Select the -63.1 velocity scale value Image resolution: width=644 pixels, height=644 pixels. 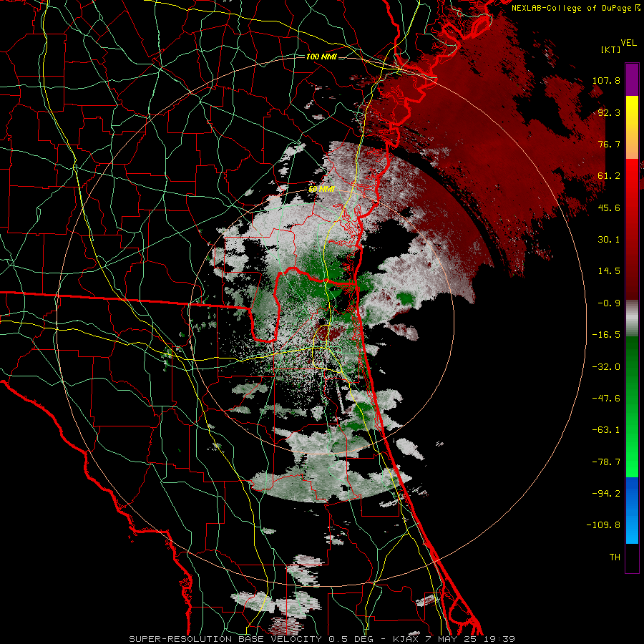tap(606, 430)
